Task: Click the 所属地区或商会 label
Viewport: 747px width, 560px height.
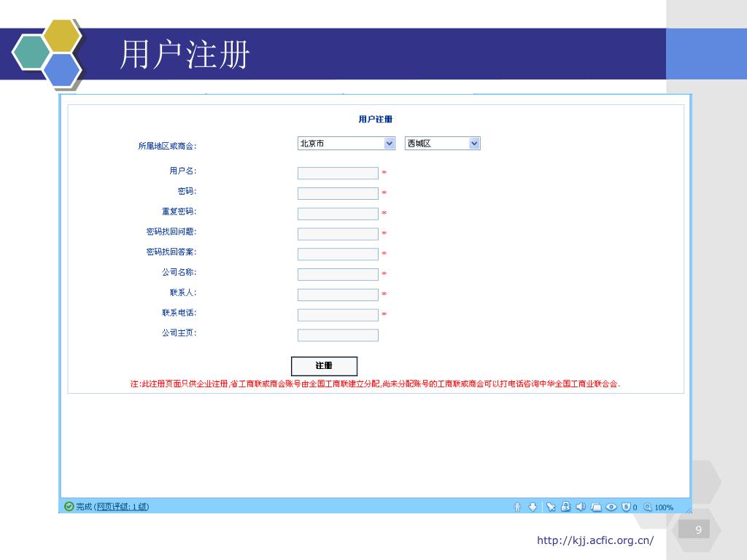Action: pos(167,146)
